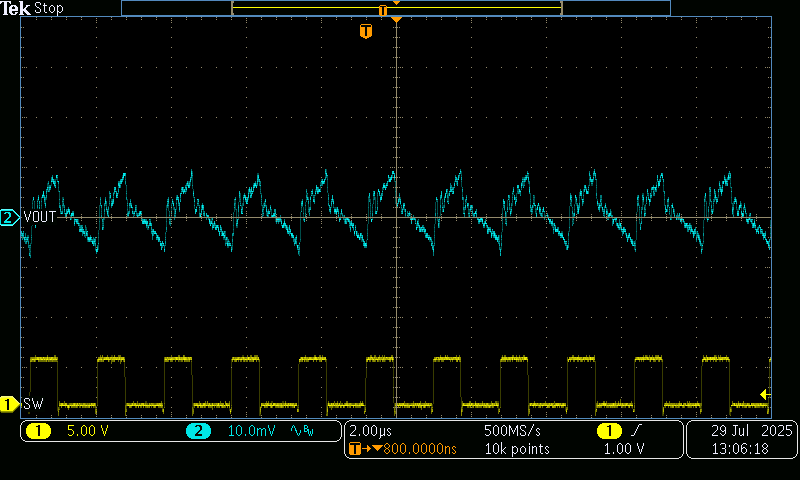The height and width of the screenshot is (480, 800).
Task: Click the Tek logo in top-left corner
Action: coord(16,8)
